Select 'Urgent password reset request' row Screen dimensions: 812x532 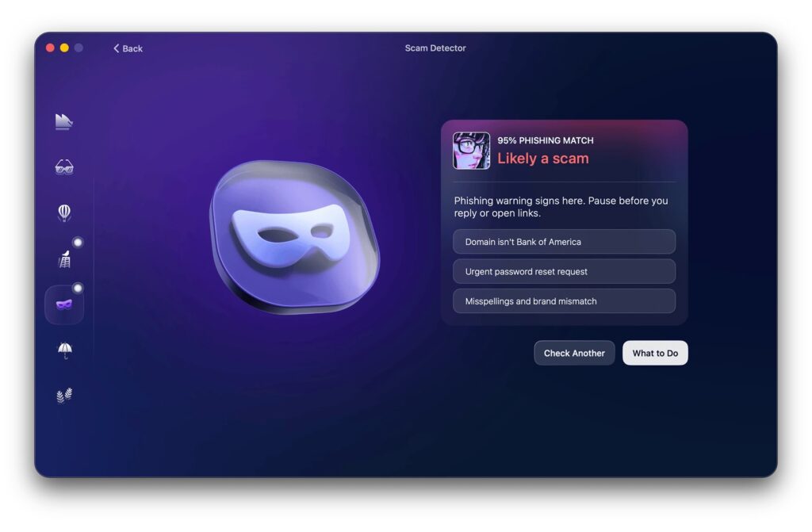pyautogui.click(x=564, y=271)
